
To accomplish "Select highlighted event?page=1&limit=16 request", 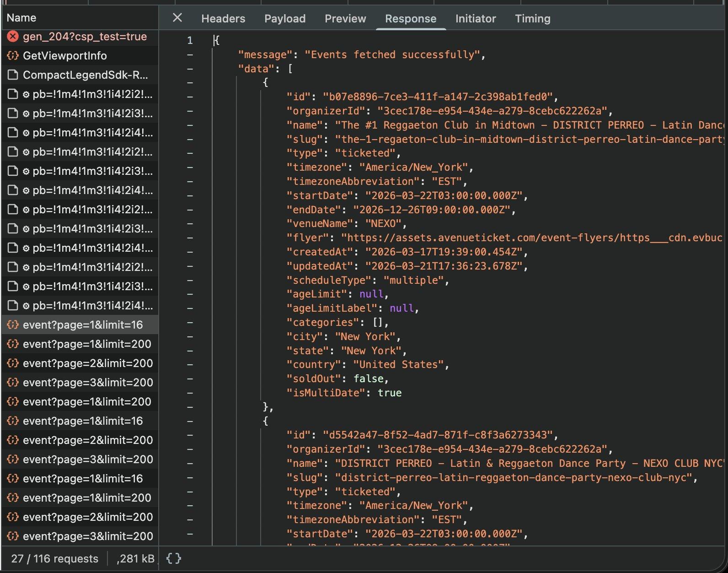I will [x=80, y=325].
